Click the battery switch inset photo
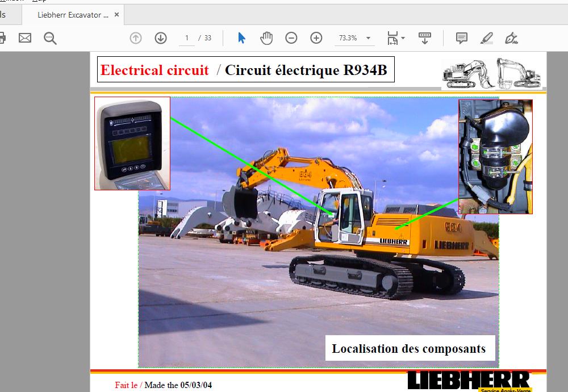 (x=495, y=157)
